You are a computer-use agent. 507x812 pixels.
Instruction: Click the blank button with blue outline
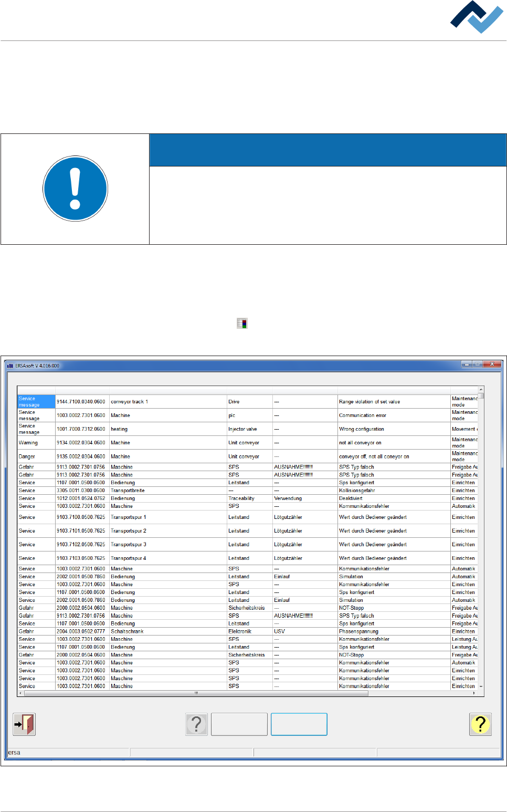pyautogui.click(x=299, y=724)
